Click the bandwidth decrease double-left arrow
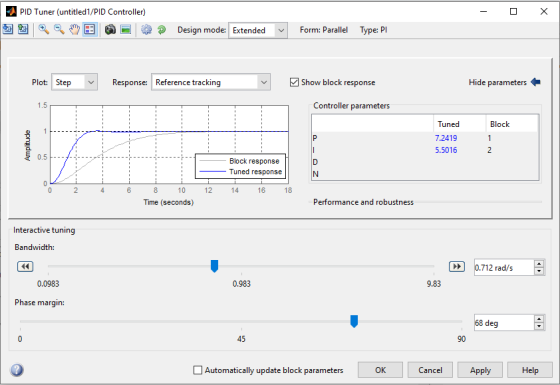This screenshot has height=385, width=560. pyautogui.click(x=25, y=266)
